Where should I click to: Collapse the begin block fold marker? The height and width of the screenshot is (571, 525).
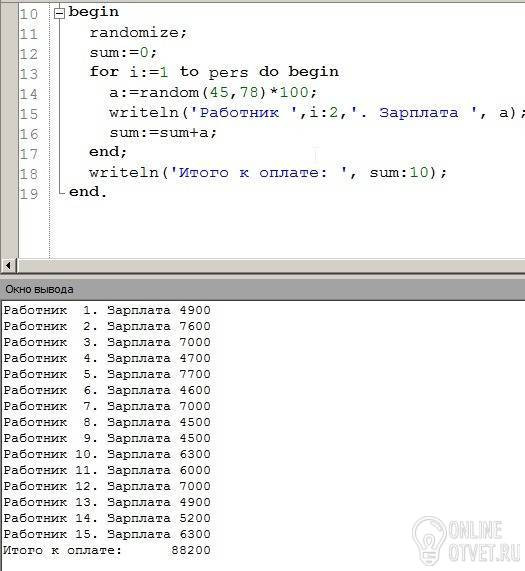(59, 13)
